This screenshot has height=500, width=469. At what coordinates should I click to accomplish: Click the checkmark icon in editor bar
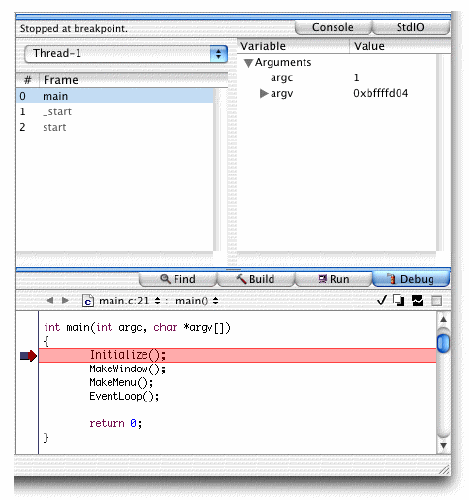pyautogui.click(x=382, y=300)
